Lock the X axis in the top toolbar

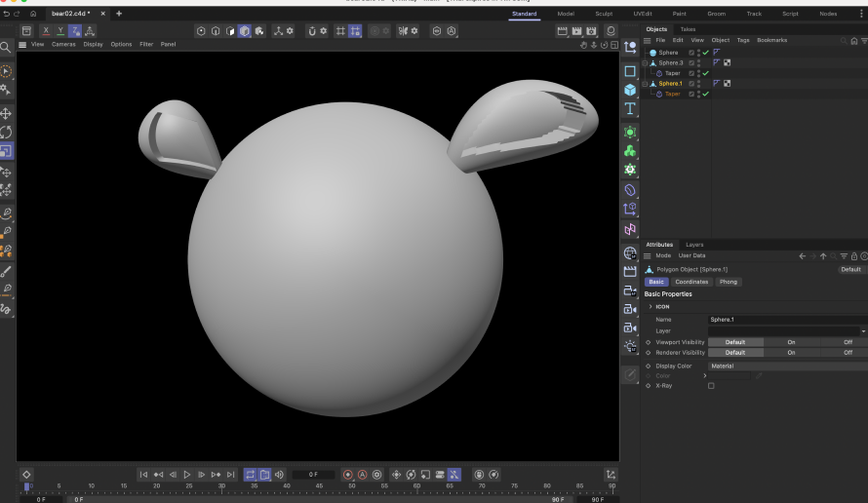pyautogui.click(x=46, y=31)
